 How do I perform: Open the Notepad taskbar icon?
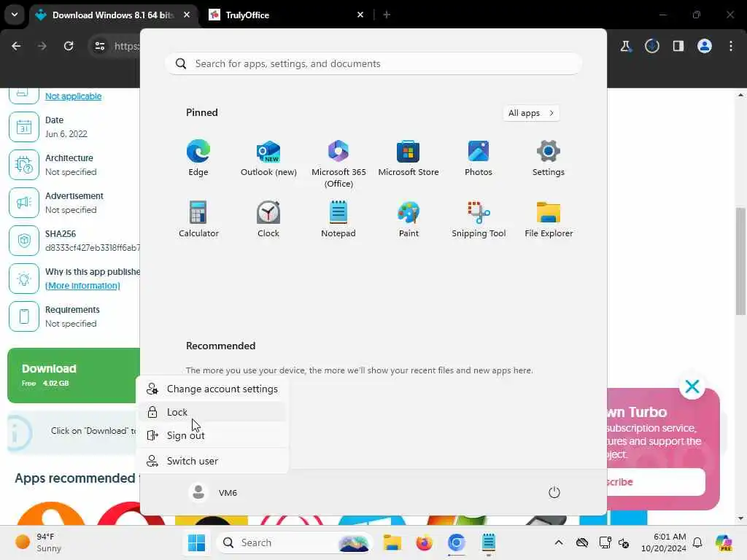(488, 542)
